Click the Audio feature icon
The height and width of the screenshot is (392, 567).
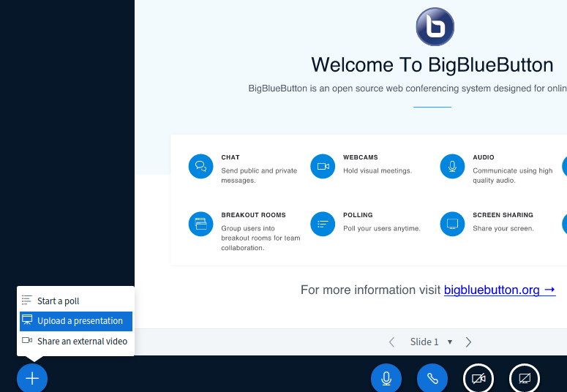pyautogui.click(x=452, y=166)
